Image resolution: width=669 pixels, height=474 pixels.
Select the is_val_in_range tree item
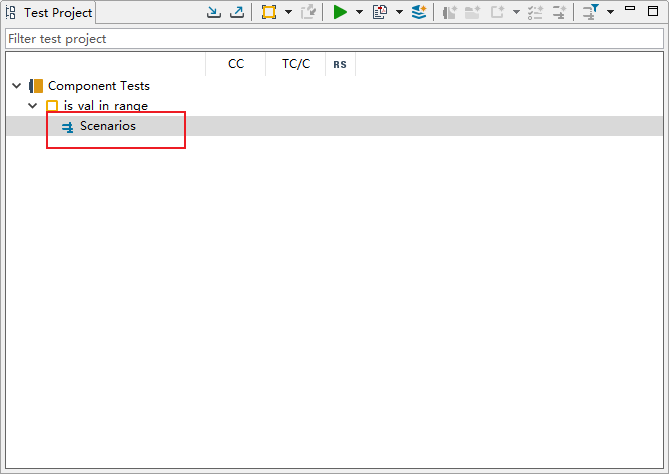(x=106, y=105)
